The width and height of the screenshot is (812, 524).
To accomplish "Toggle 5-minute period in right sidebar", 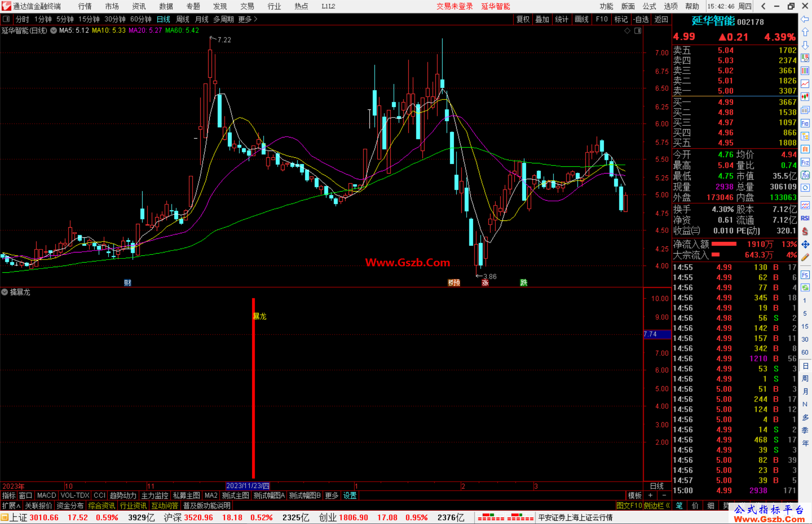I will pyautogui.click(x=804, y=313).
